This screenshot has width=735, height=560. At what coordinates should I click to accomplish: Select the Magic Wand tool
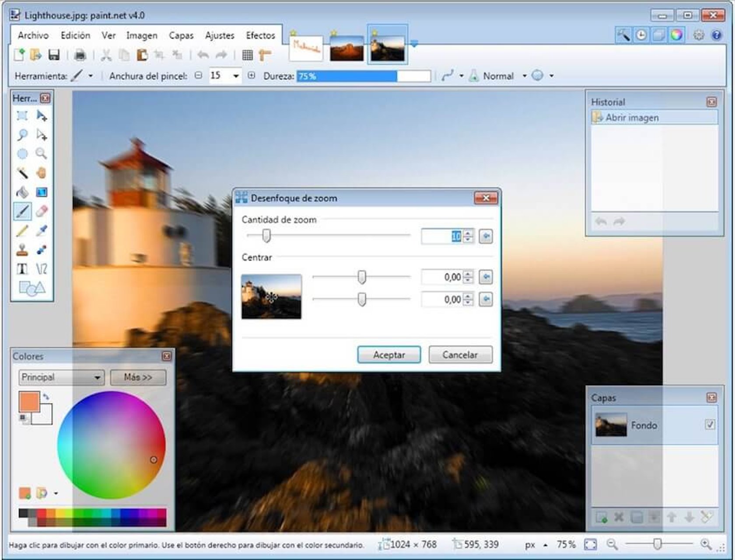[22, 172]
